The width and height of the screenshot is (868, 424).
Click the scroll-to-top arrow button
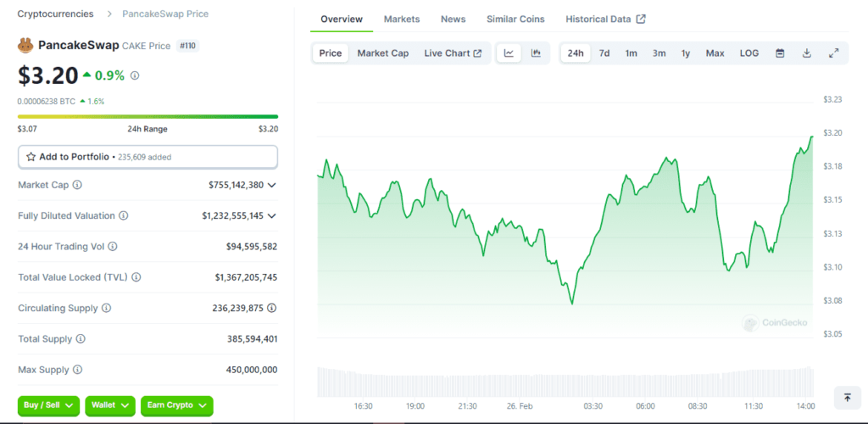click(846, 397)
